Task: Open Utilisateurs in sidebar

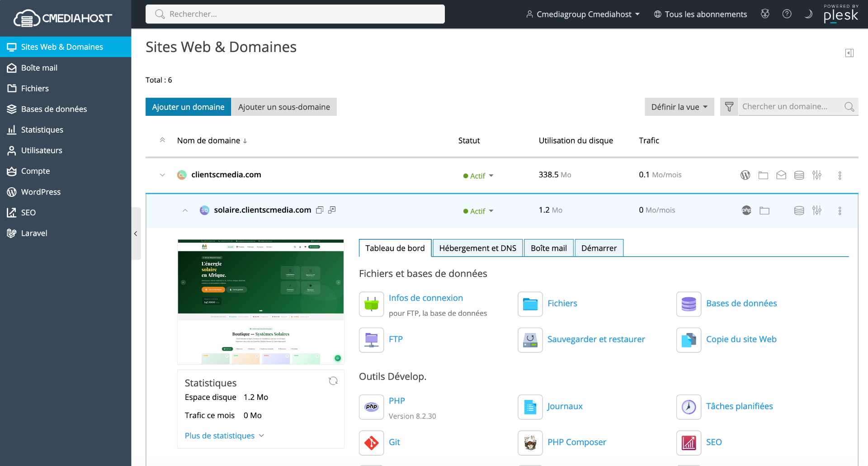Action: [66, 150]
